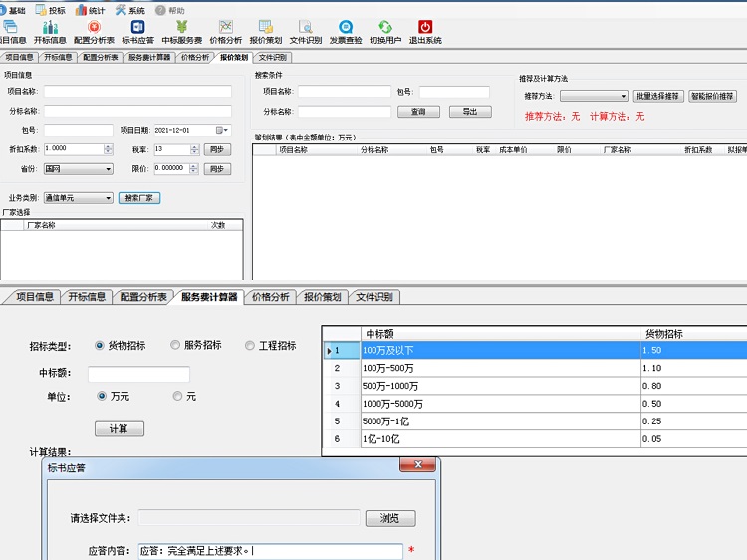Screen dimensions: 747x560
Task: Select the 5000万-1亿 table row
Action: coord(535,421)
